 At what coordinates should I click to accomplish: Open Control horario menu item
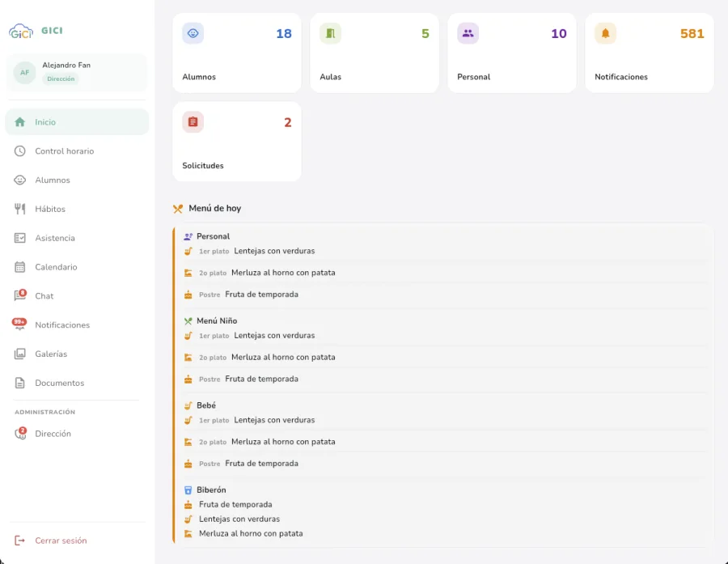pyautogui.click(x=77, y=151)
